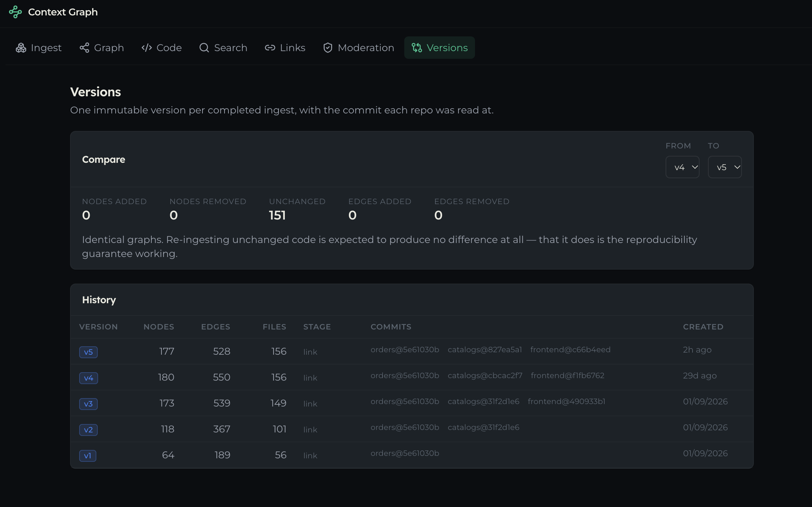
Task: Click the NODES column header
Action: [x=159, y=327]
